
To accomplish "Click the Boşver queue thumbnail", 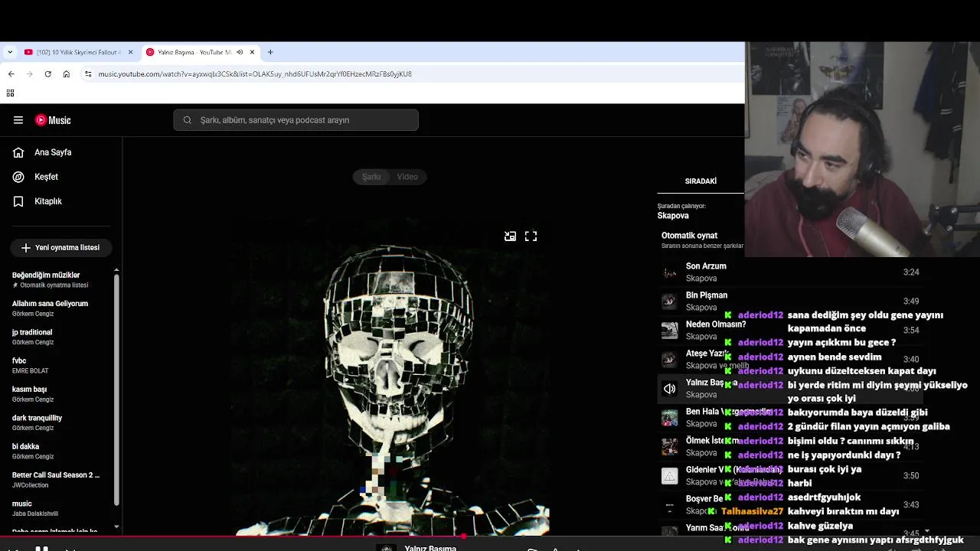I will point(670,505).
